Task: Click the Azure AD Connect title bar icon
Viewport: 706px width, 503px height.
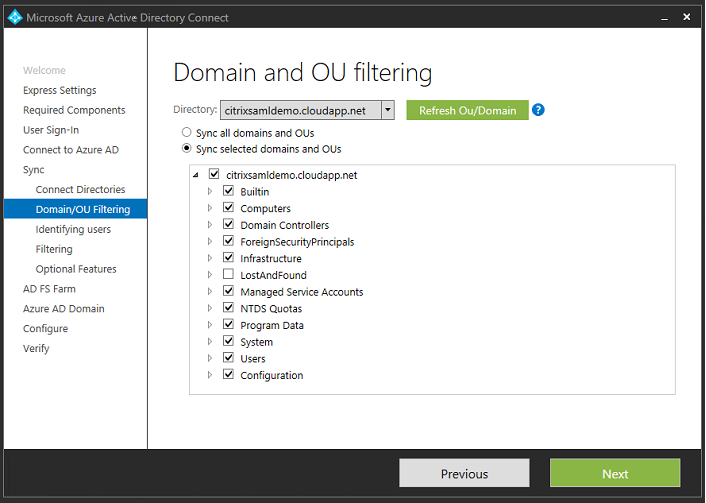Action: tap(14, 17)
